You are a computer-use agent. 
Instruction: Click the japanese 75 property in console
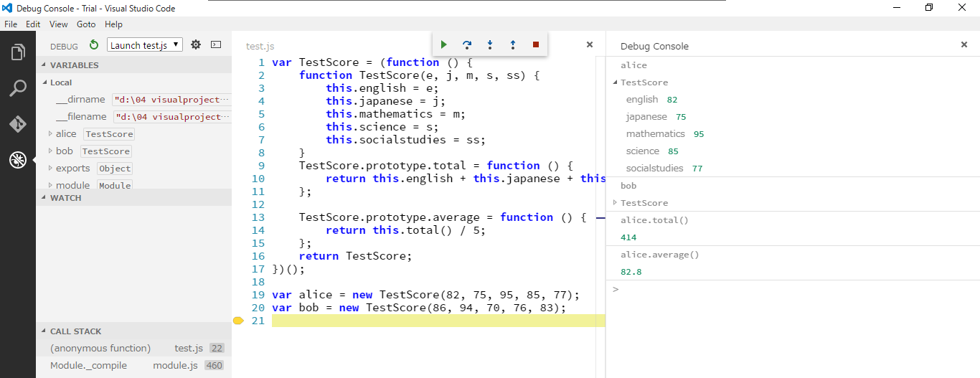pos(656,117)
